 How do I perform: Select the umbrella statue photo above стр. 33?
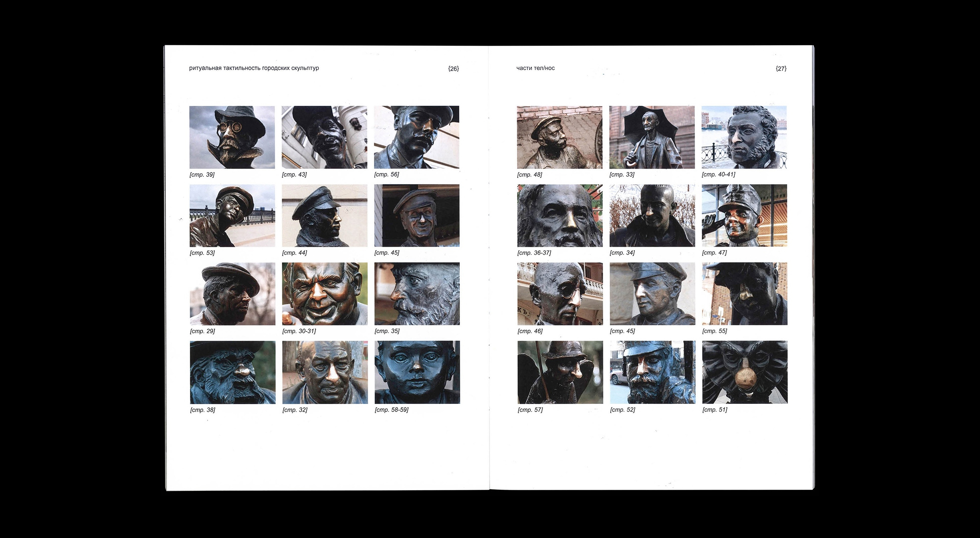[652, 137]
